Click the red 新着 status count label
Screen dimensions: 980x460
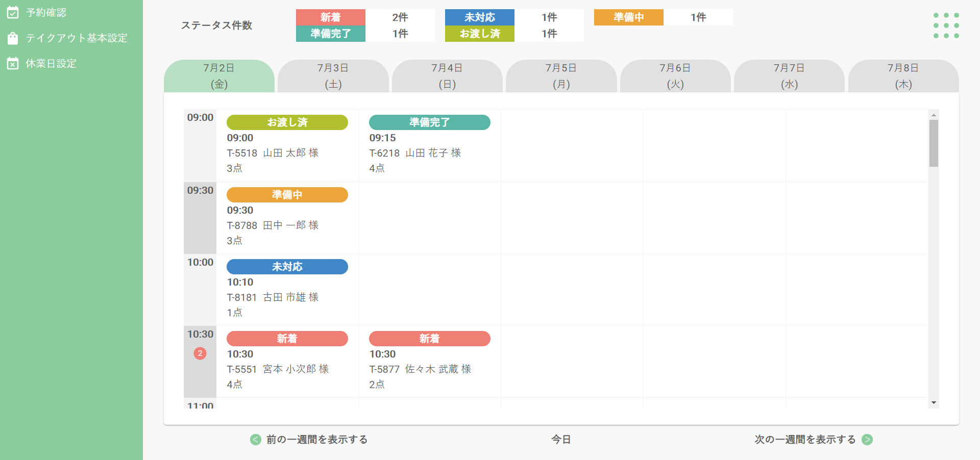coord(330,17)
